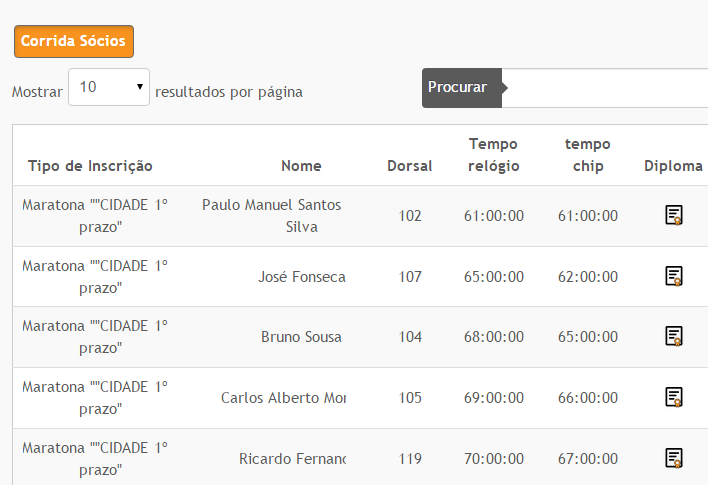Click the 70:00:00 tempo relógio cell

coord(494,459)
